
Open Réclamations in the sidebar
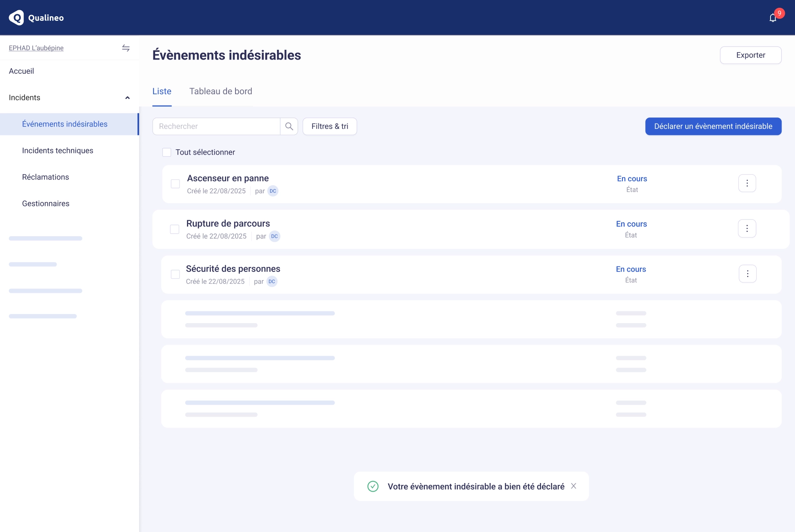(45, 177)
